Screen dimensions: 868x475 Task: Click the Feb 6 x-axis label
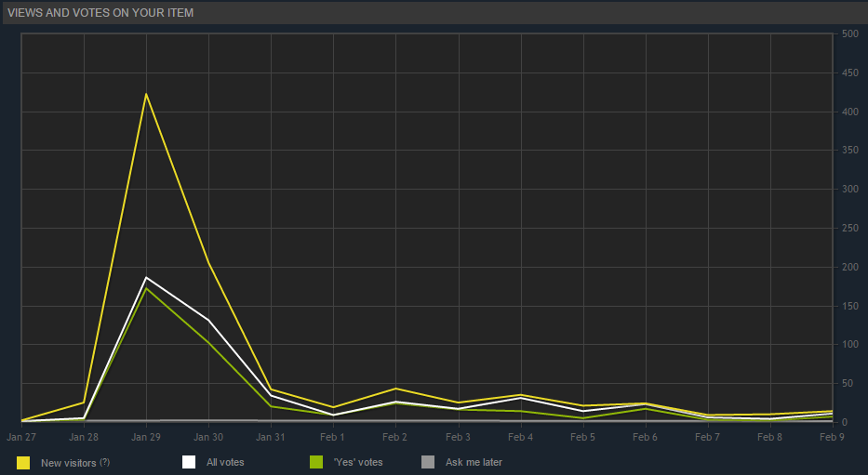[x=645, y=437]
